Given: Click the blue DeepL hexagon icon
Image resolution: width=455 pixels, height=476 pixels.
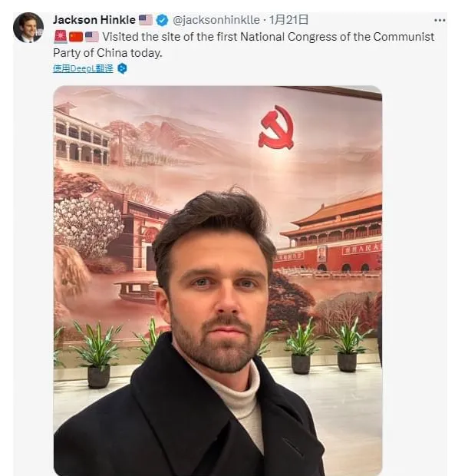Looking at the screenshot, I should 122,68.
